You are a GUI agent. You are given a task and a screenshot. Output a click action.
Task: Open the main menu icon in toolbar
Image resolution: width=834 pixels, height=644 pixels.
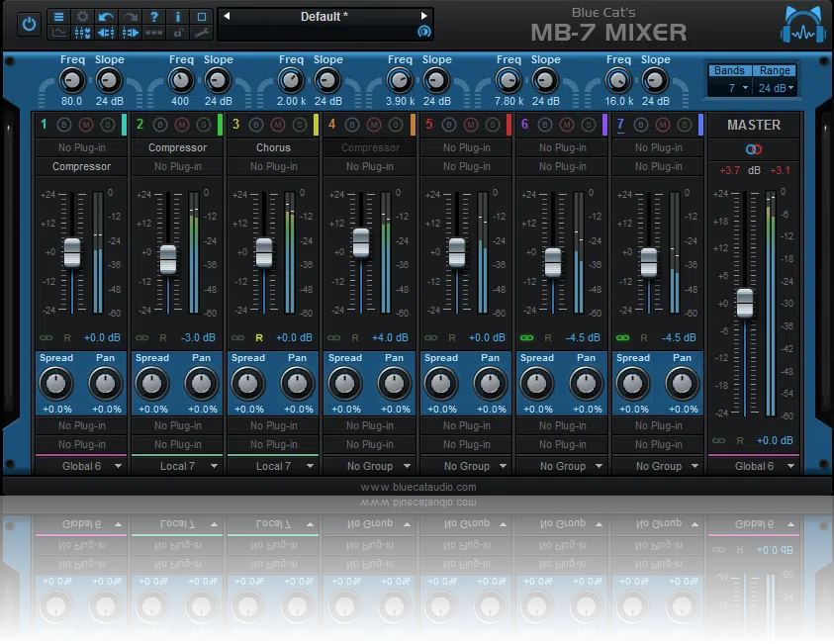coord(58,17)
